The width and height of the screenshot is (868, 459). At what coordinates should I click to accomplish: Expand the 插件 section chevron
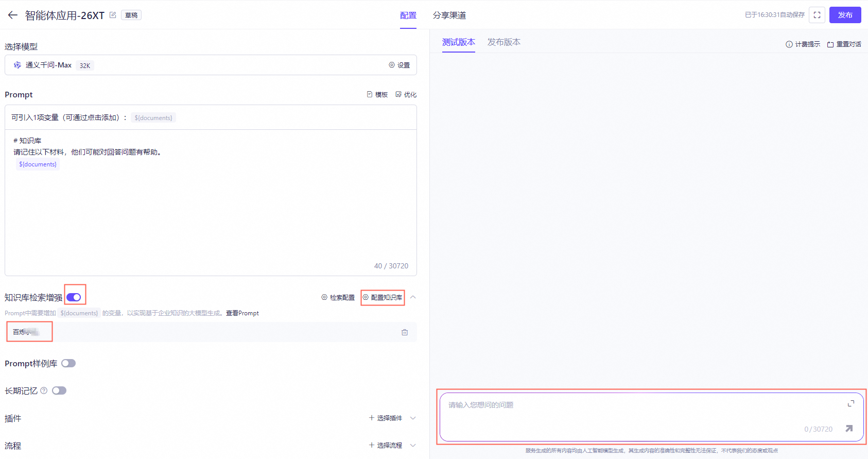(x=413, y=418)
